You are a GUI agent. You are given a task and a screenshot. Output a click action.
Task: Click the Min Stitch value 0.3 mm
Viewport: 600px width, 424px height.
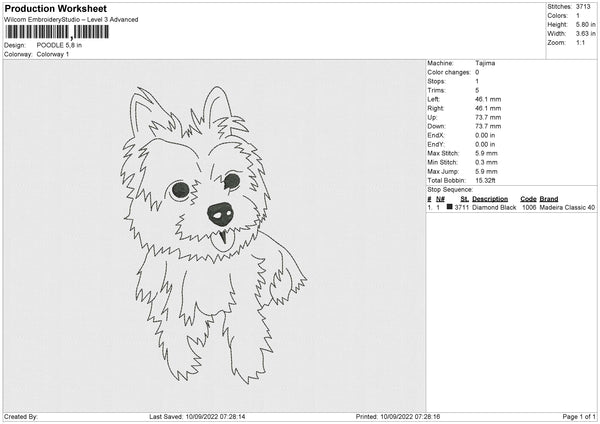[x=486, y=163]
